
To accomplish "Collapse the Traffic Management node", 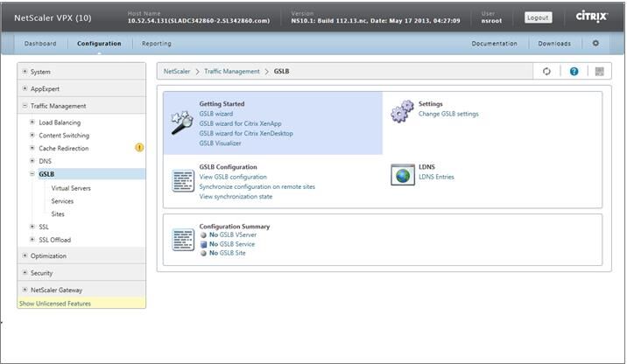I will click(x=25, y=106).
